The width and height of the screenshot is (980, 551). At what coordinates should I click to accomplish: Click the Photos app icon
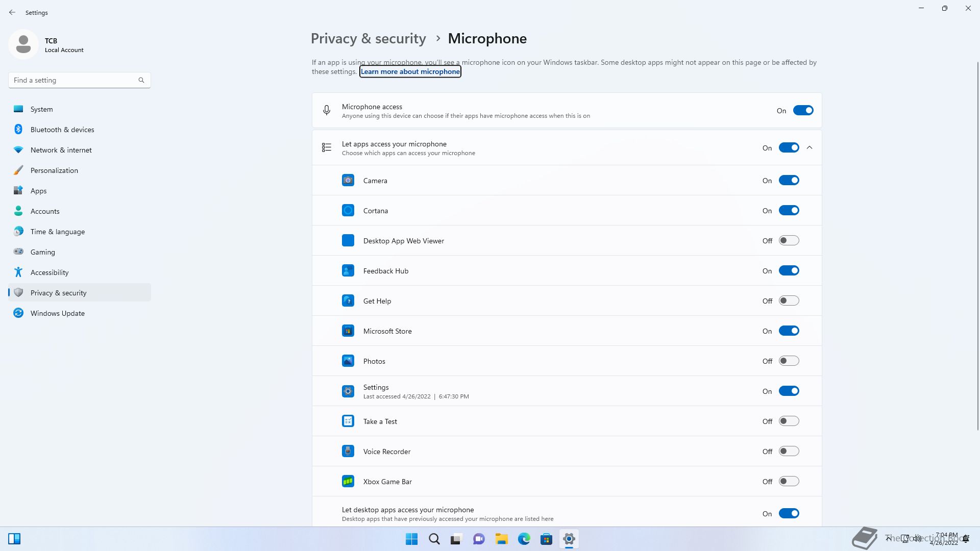point(348,361)
